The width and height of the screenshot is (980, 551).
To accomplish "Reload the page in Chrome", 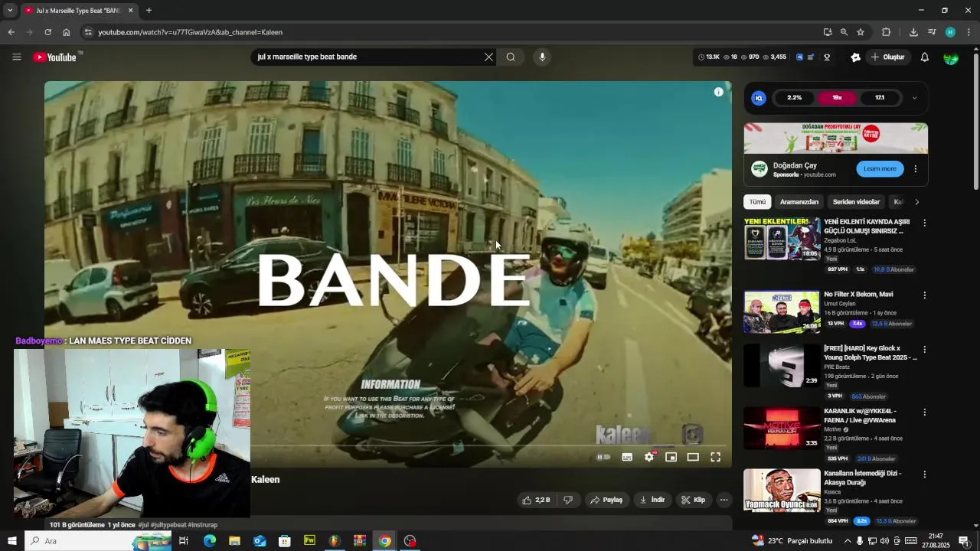I will point(47,32).
